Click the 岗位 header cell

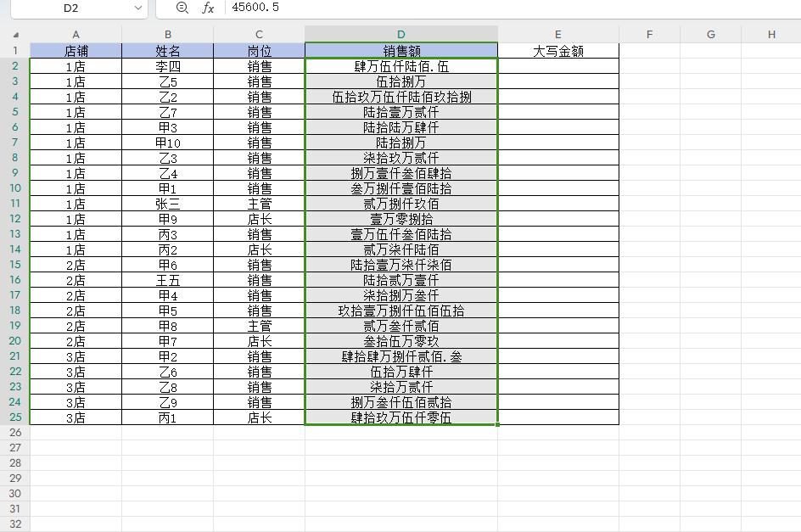(x=259, y=51)
